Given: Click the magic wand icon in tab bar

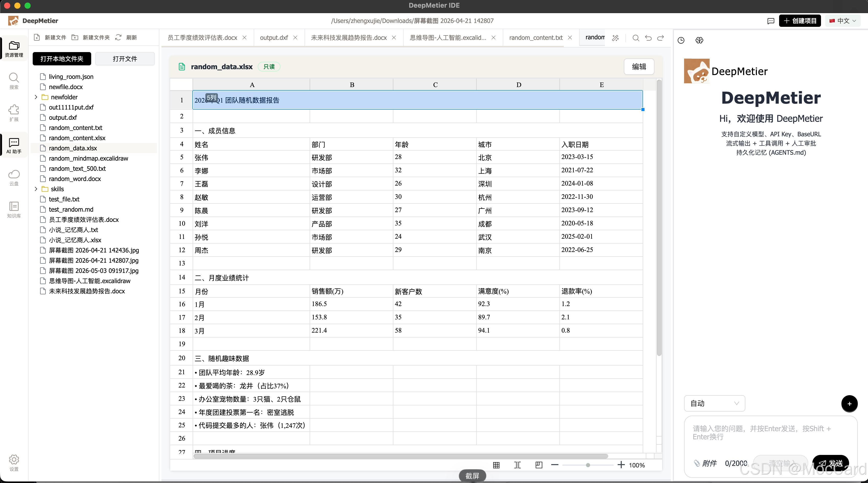Looking at the screenshot, I should tap(615, 38).
